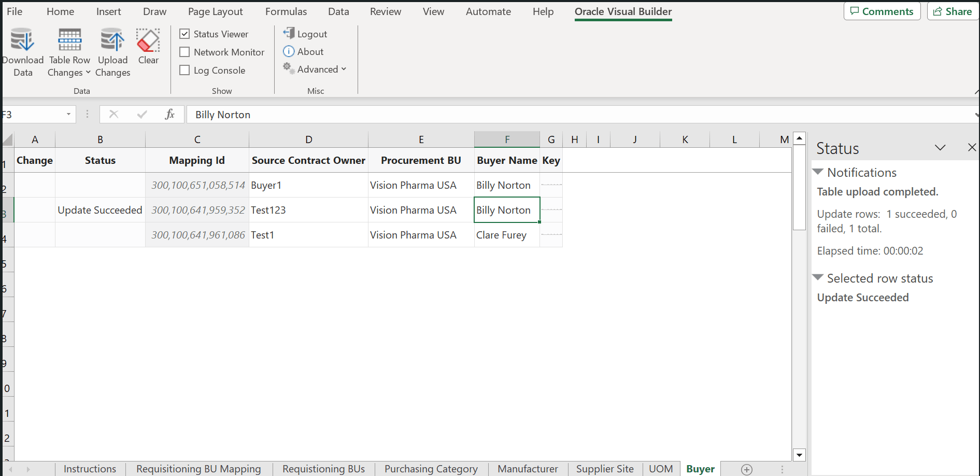Viewport: 980px width, 476px height.
Task: Click the add new sheet plus icon
Action: [x=746, y=469]
